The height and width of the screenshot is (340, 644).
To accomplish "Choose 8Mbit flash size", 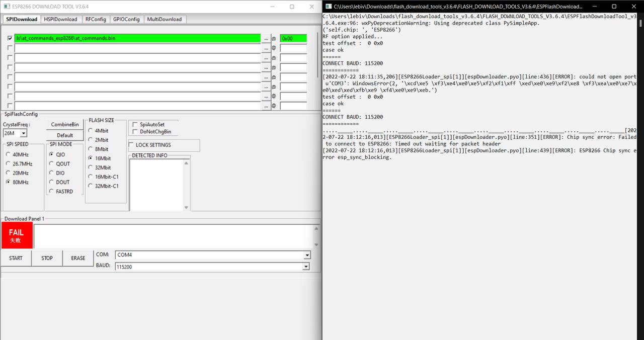I will pyautogui.click(x=98, y=149).
